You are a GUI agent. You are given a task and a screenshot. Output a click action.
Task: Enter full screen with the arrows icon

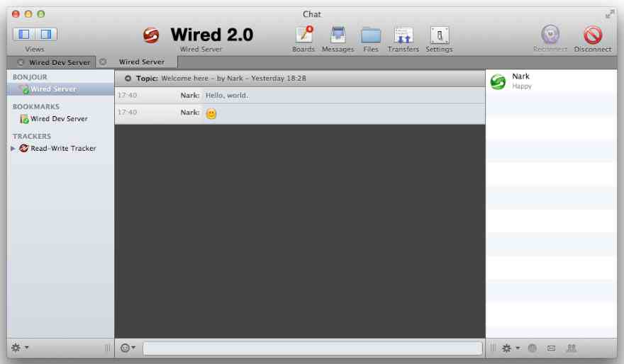coord(609,15)
